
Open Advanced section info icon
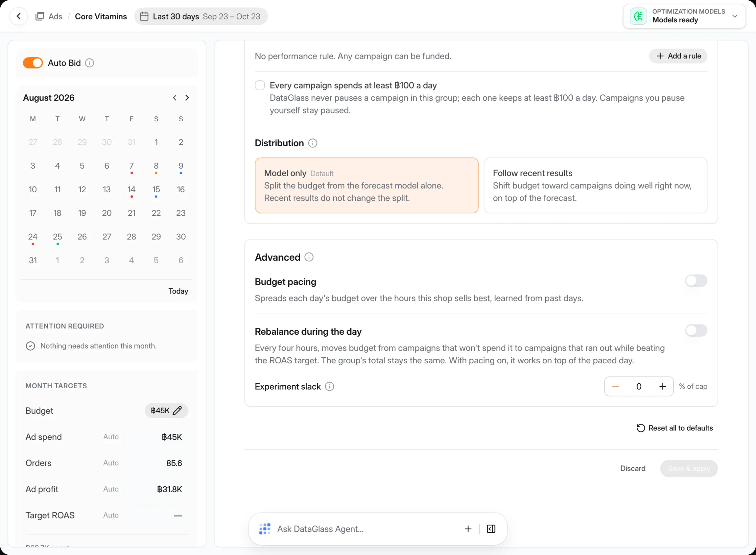coord(308,257)
